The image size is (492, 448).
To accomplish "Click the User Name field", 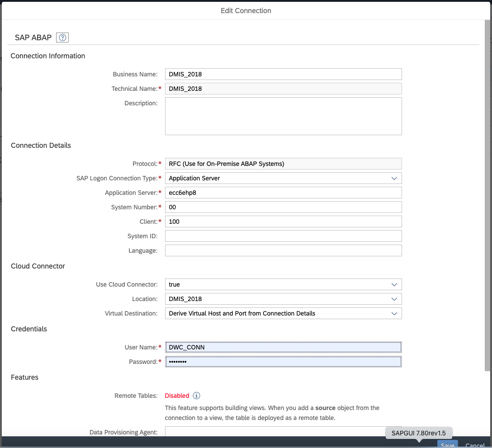I will pos(283,347).
